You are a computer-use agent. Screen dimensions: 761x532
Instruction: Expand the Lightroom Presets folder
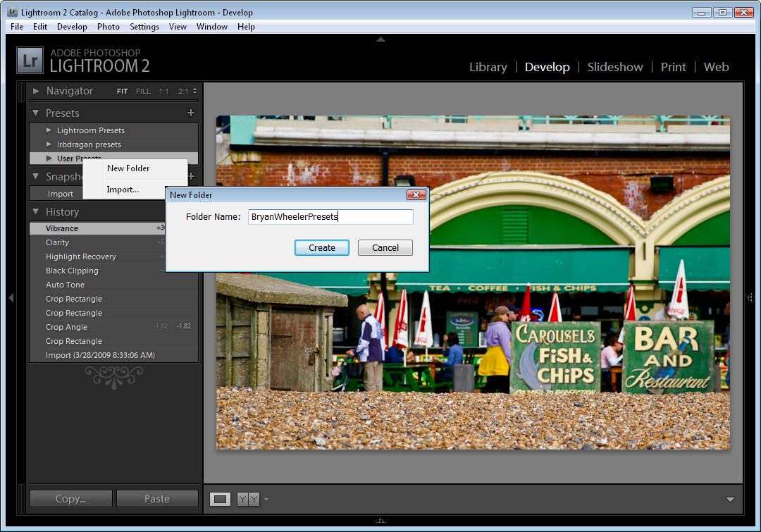pyautogui.click(x=49, y=130)
